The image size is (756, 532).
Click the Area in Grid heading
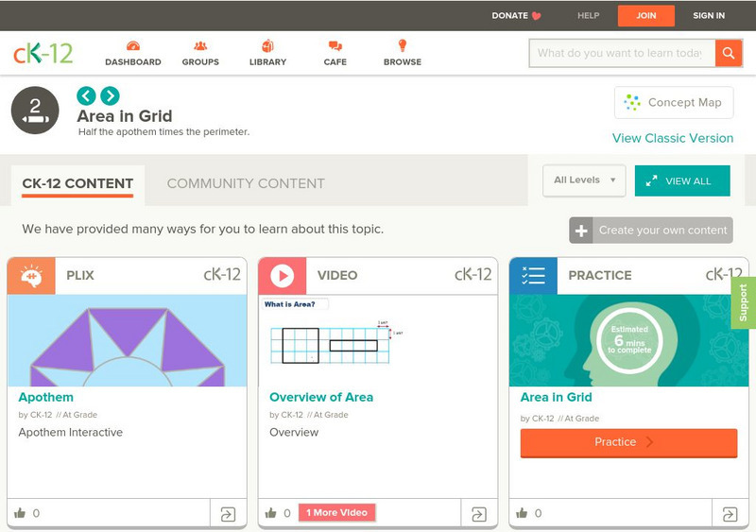(125, 116)
